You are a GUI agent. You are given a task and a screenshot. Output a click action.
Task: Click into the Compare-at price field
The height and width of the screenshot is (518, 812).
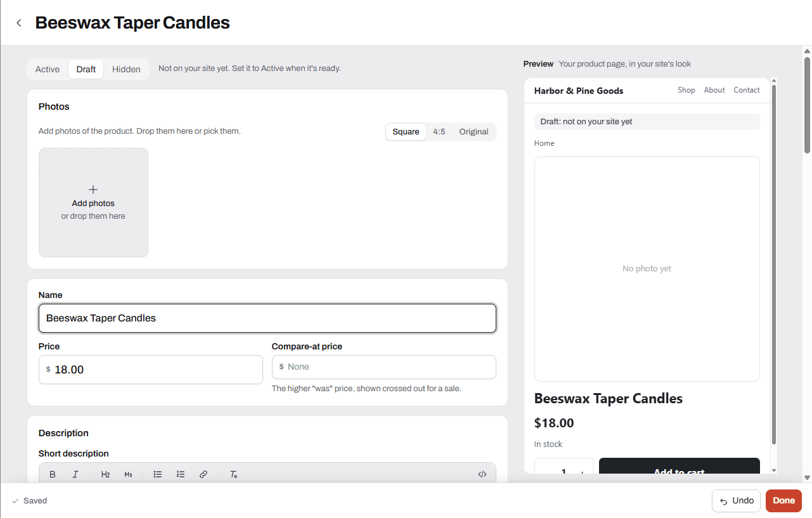point(384,367)
